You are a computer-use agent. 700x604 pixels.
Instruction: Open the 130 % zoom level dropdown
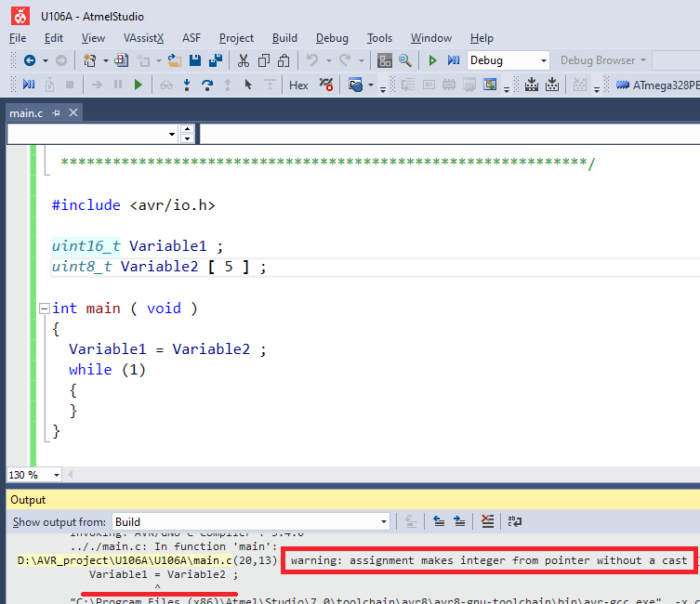55,474
